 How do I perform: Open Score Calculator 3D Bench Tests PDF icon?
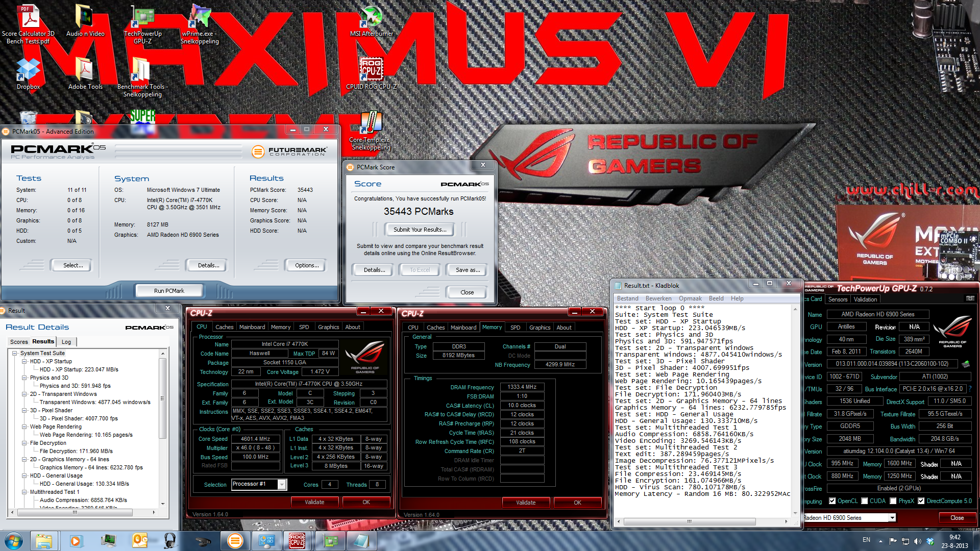pyautogui.click(x=28, y=24)
